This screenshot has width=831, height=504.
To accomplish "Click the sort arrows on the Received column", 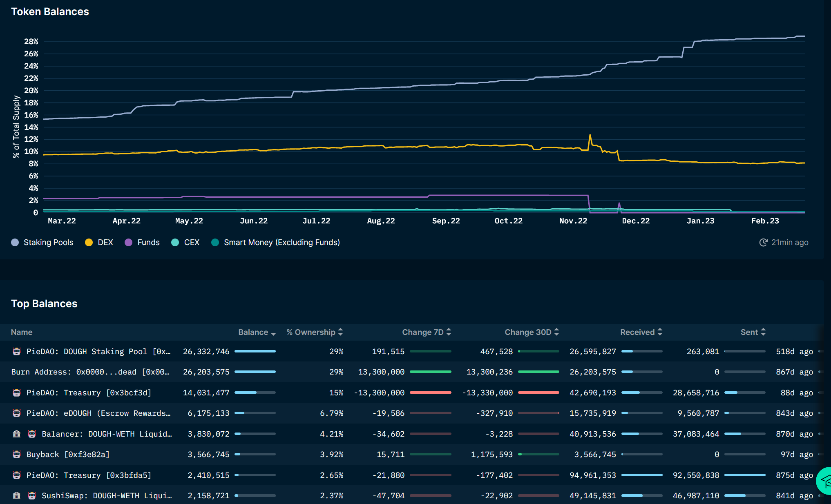I will [x=660, y=332].
